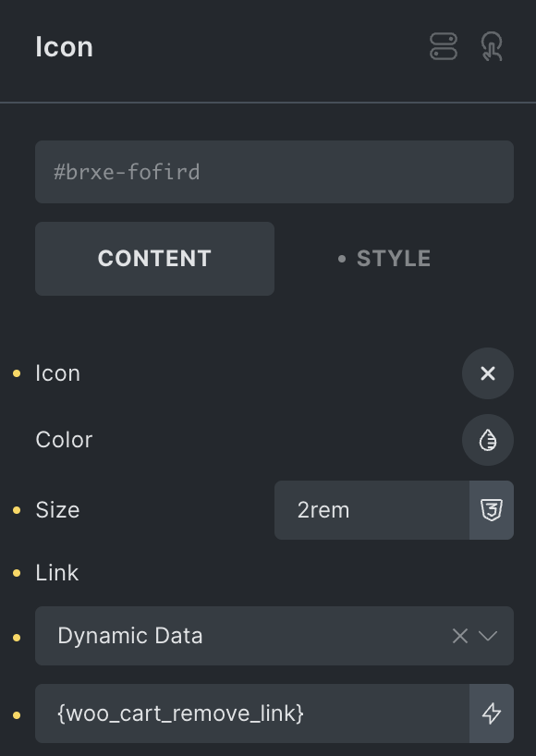Open the Dynamic Data link type dropdown
This screenshot has height=756, width=536.
274,636
